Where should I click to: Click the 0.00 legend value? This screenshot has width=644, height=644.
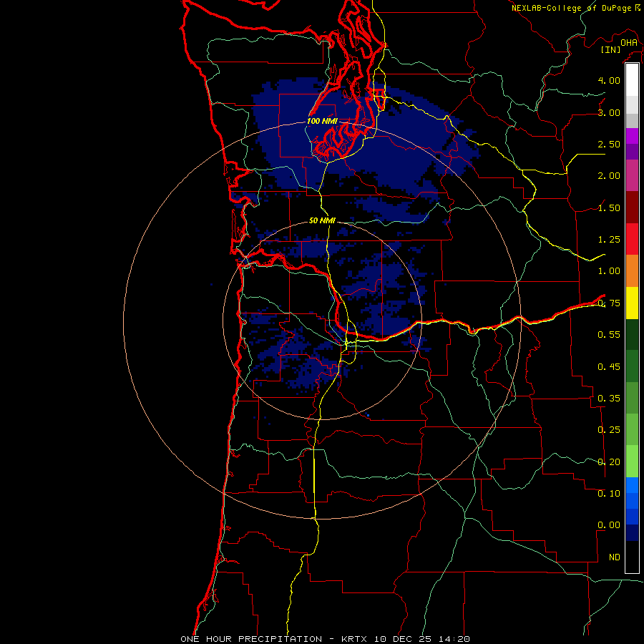609,525
